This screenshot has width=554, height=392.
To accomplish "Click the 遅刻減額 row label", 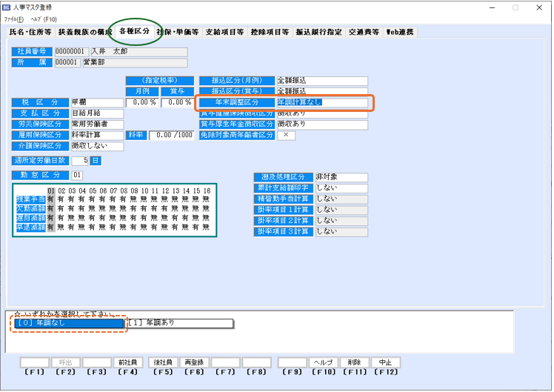I will click(31, 218).
